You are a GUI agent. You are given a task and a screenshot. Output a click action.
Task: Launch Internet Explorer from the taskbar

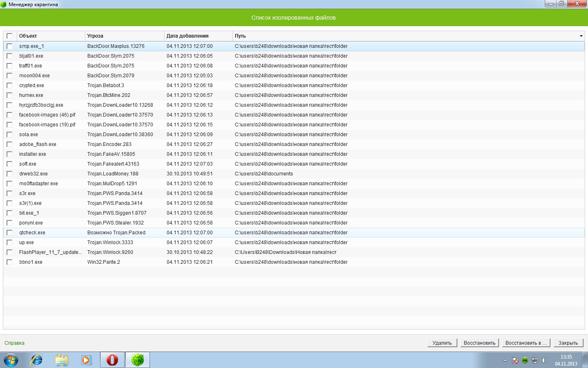click(x=37, y=360)
